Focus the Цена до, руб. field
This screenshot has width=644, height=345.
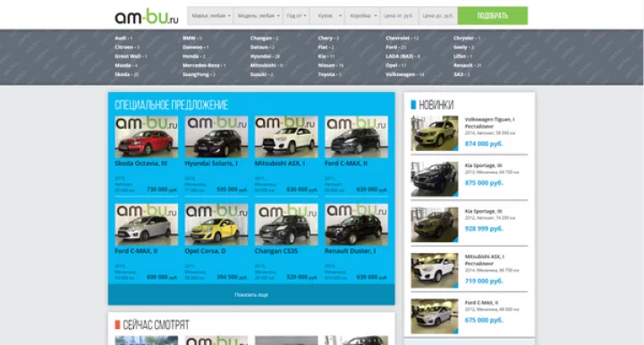click(437, 15)
